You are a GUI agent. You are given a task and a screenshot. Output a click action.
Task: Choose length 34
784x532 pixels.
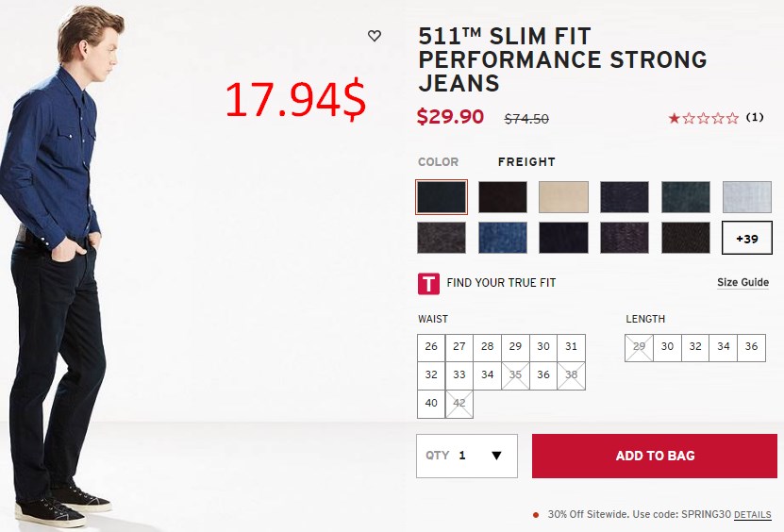click(723, 346)
